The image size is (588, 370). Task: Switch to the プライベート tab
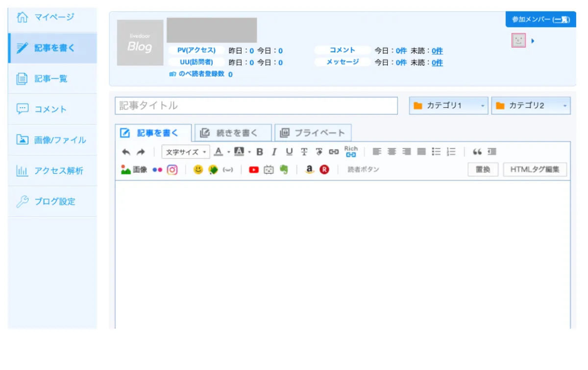click(x=313, y=132)
